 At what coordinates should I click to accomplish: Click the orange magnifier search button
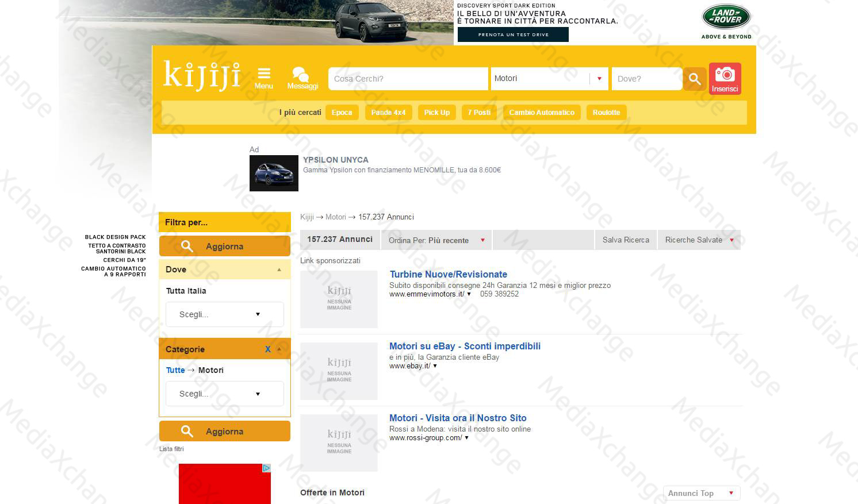coord(695,79)
